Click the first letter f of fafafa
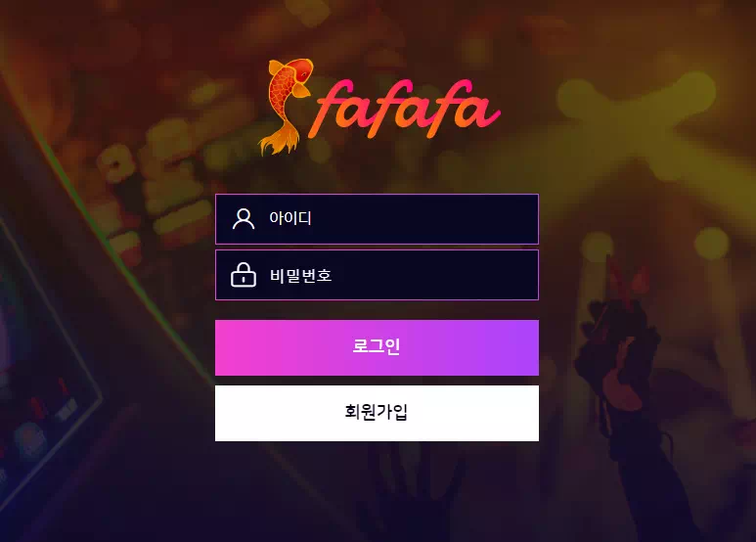 pyautogui.click(x=331, y=109)
